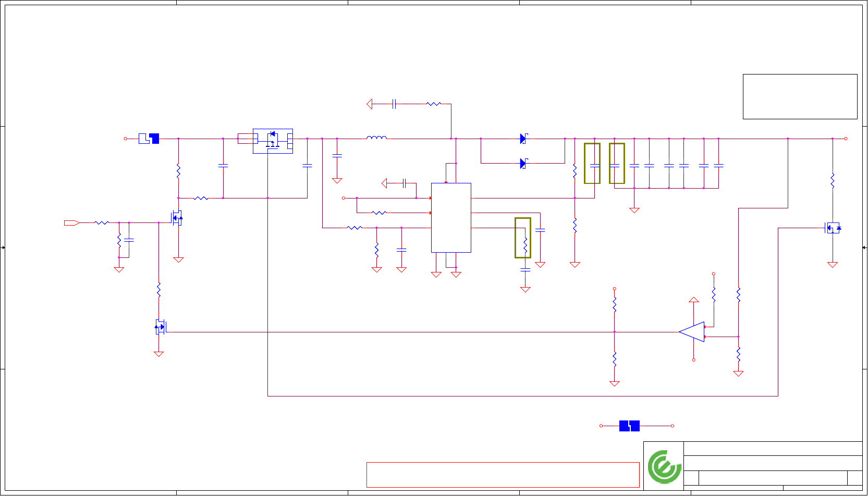868x496 pixels.
Task: Select the central controller IC rectangle
Action: 451,218
